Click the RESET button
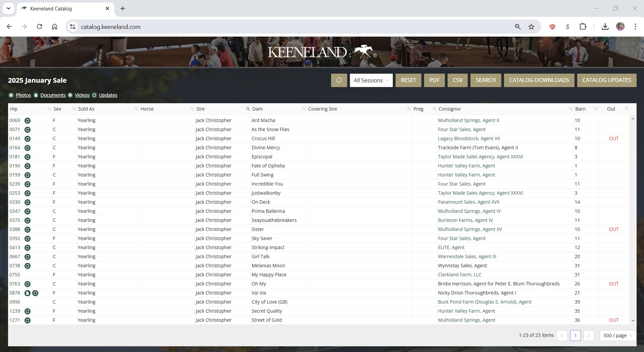The width and height of the screenshot is (644, 352). tap(408, 80)
